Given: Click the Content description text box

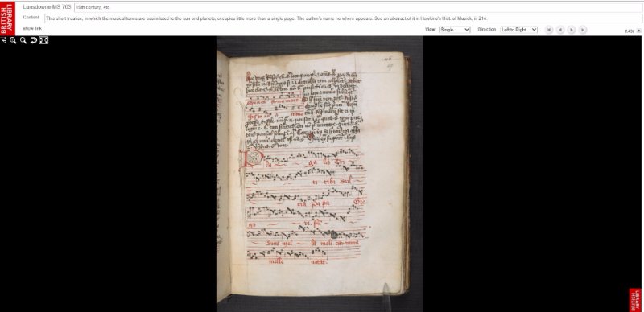Looking at the screenshot, I should click(x=344, y=18).
